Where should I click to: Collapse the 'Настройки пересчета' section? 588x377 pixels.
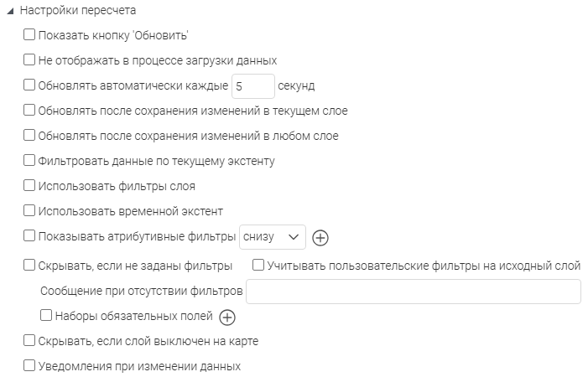click(10, 11)
